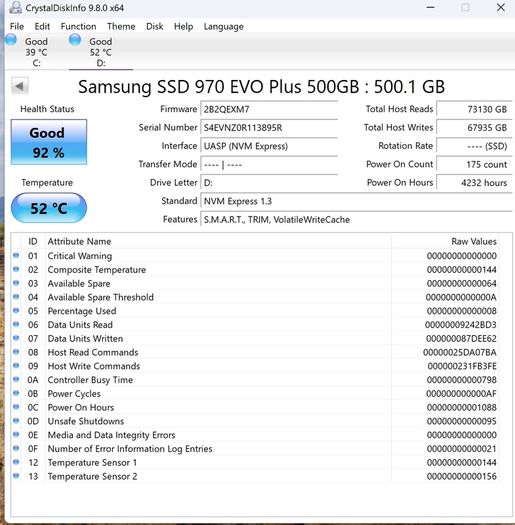Select the Host Write Commands row
This screenshot has height=525, width=515.
pos(255,366)
